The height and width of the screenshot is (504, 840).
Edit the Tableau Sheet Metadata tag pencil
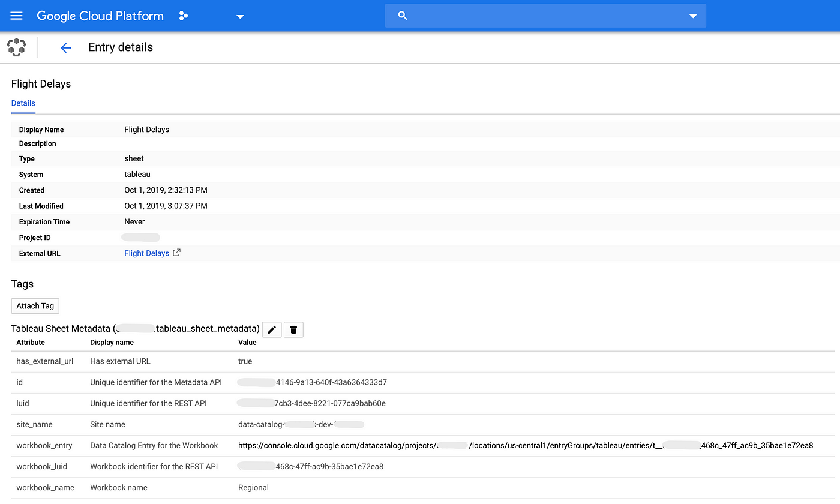point(272,329)
